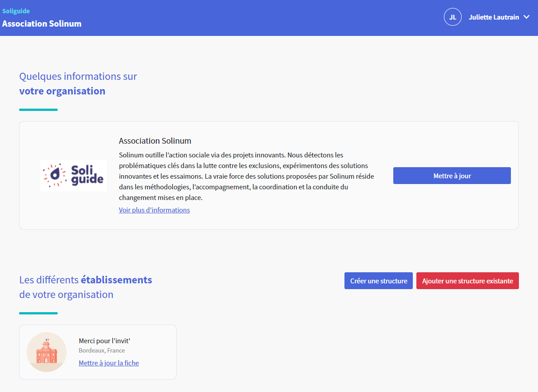The image size is (538, 392).
Task: Click Créer une structure button
Action: tap(378, 281)
